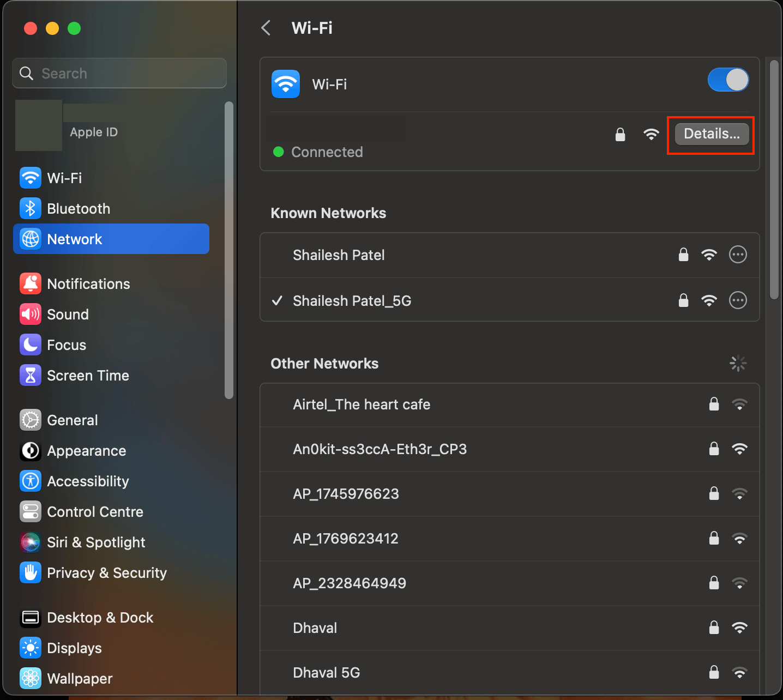This screenshot has height=700, width=783.
Task: Turn off the Wi-Fi toggle
Action: point(728,80)
